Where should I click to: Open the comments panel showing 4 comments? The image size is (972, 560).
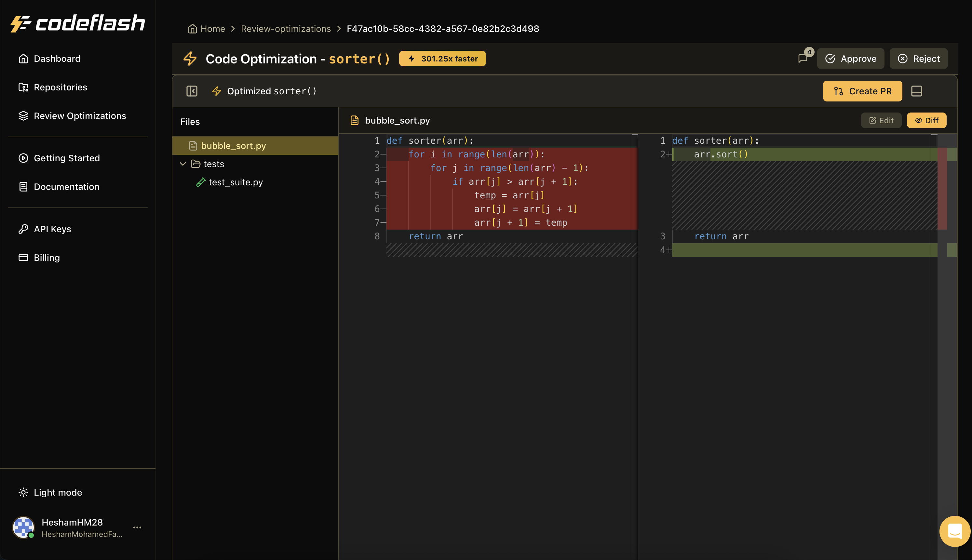coord(803,59)
